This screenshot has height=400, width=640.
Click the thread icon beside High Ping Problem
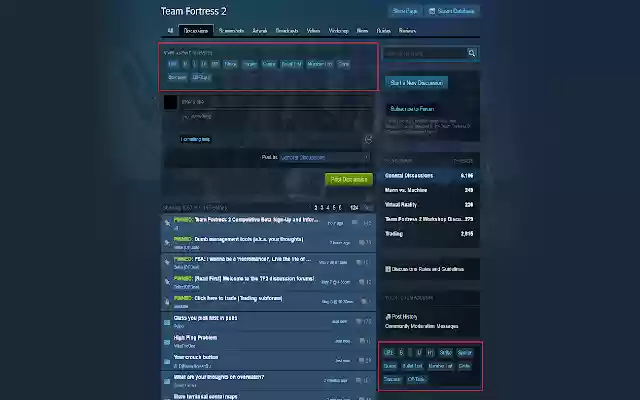coord(167,342)
